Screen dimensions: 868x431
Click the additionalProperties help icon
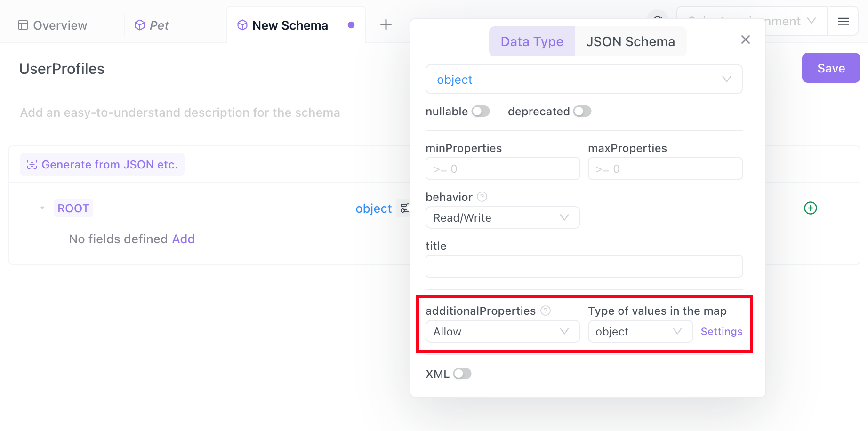point(546,311)
